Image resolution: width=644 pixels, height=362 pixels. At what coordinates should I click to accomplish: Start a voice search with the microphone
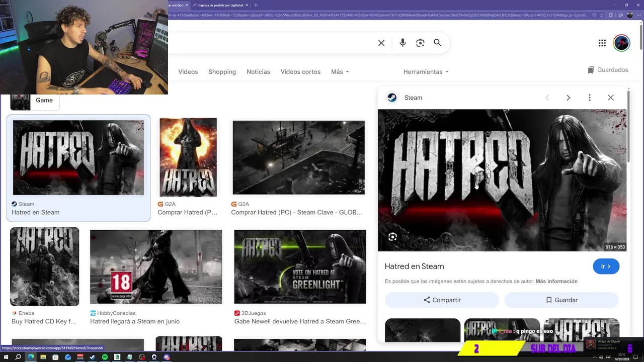pos(403,43)
